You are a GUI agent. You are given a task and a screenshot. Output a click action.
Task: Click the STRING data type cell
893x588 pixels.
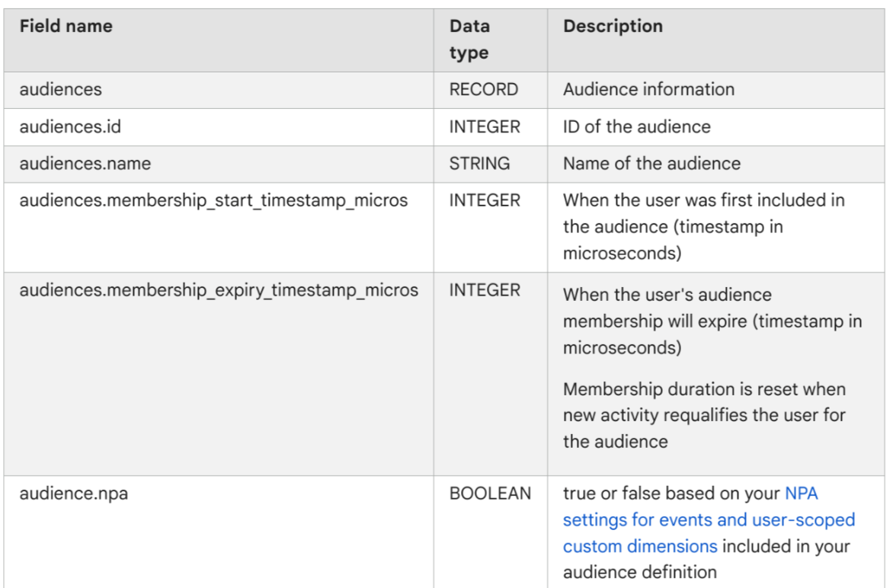479,163
